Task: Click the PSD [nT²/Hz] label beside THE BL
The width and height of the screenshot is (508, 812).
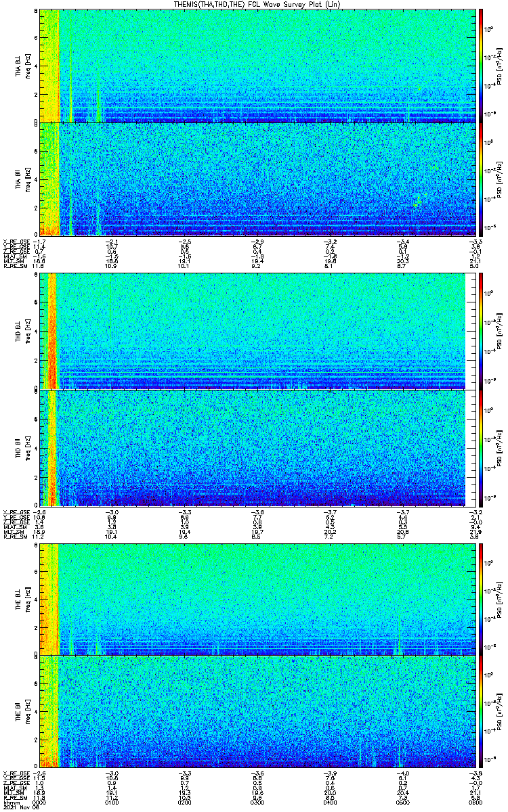Action: click(500, 599)
